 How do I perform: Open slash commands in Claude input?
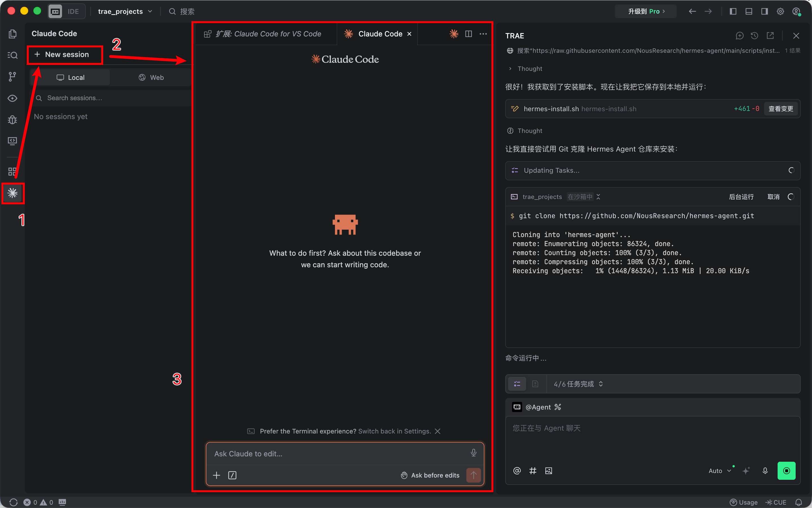232,475
